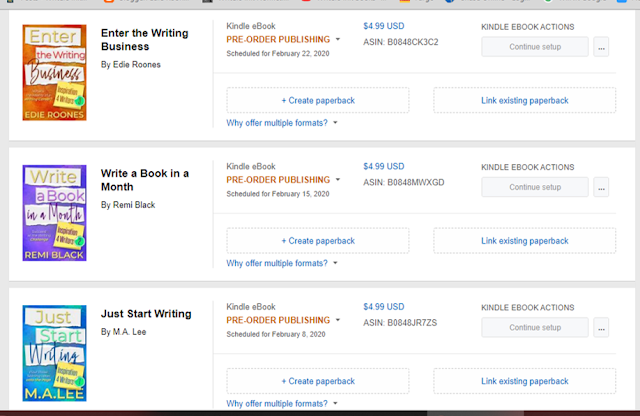Expand 'Why offer multiple formats?' under Enter the Writing Business
Image resolution: width=640 pixels, height=416 pixels.
282,123
